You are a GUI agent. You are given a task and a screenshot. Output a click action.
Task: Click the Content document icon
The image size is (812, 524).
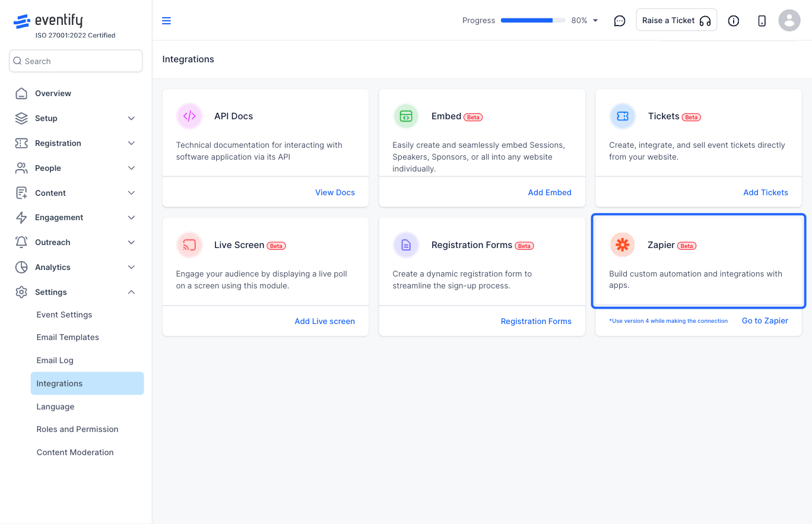click(x=21, y=193)
